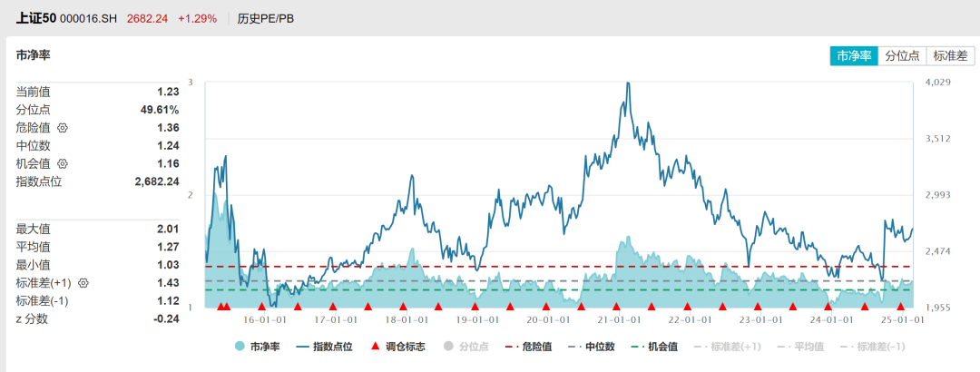Click the first red rebalance marker on timeline

220,307
